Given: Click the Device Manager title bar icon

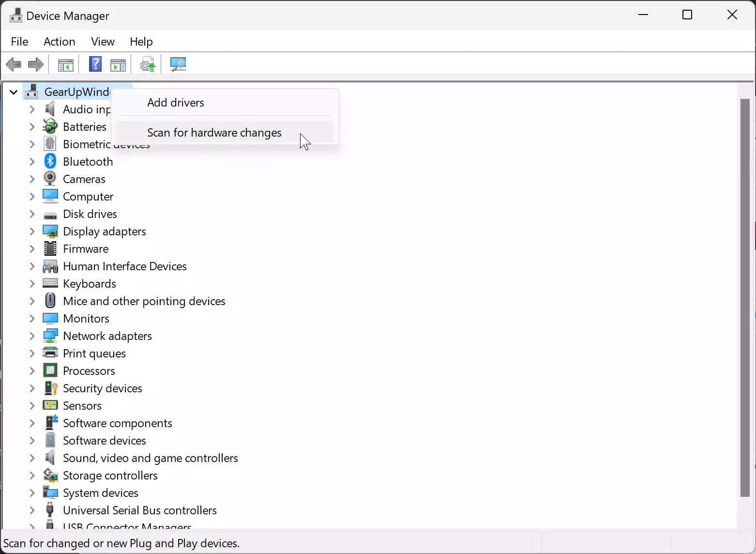Looking at the screenshot, I should (x=15, y=15).
